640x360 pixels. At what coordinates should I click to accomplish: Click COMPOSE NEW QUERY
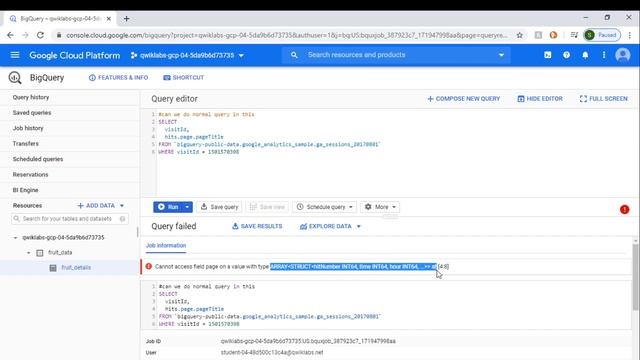click(464, 99)
